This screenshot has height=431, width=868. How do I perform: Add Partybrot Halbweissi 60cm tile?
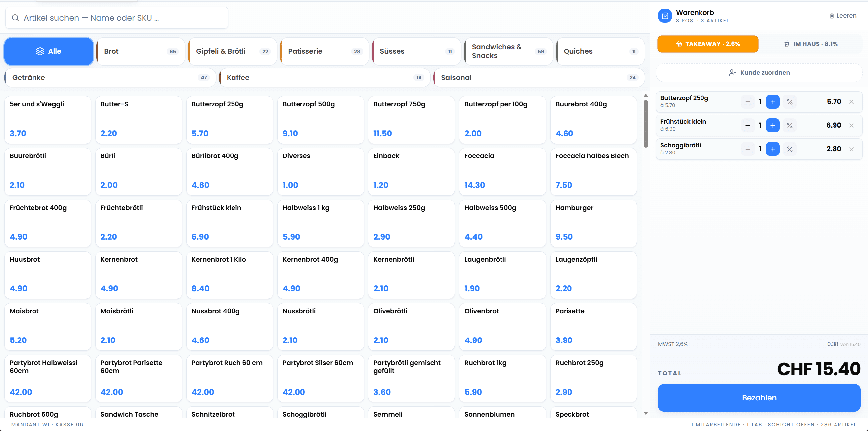(47, 379)
